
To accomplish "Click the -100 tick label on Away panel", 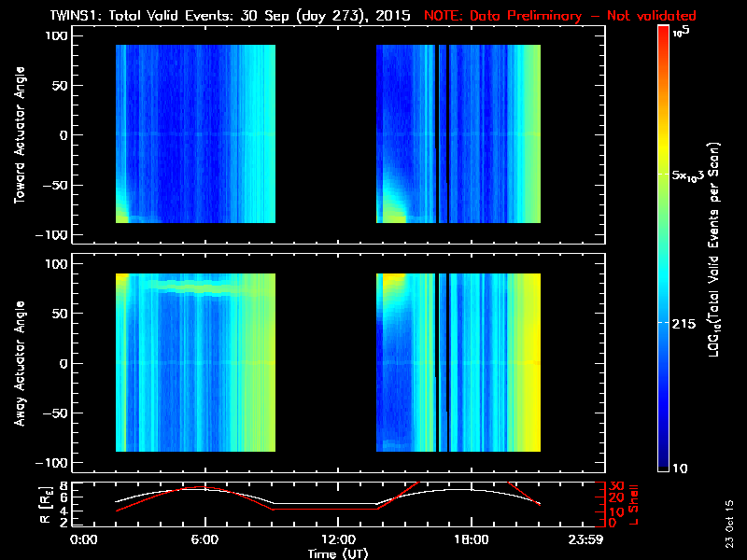I will (x=52, y=463).
